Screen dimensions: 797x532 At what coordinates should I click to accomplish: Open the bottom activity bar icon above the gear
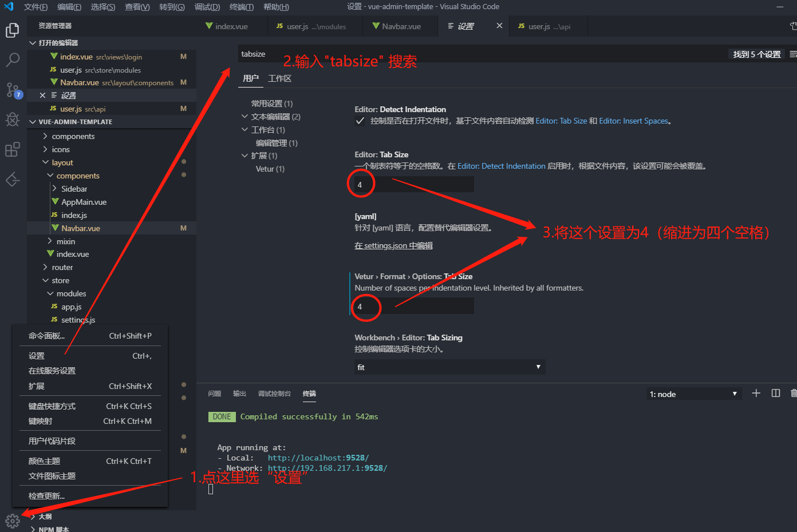point(12,179)
